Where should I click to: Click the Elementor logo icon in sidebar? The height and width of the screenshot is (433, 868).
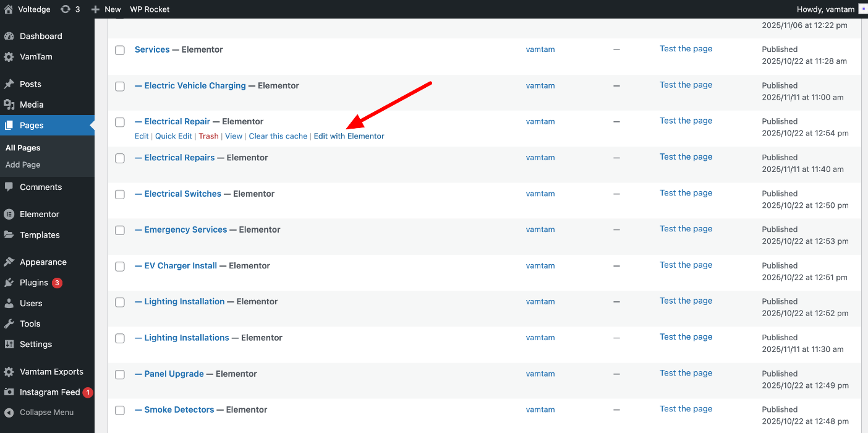(9, 214)
